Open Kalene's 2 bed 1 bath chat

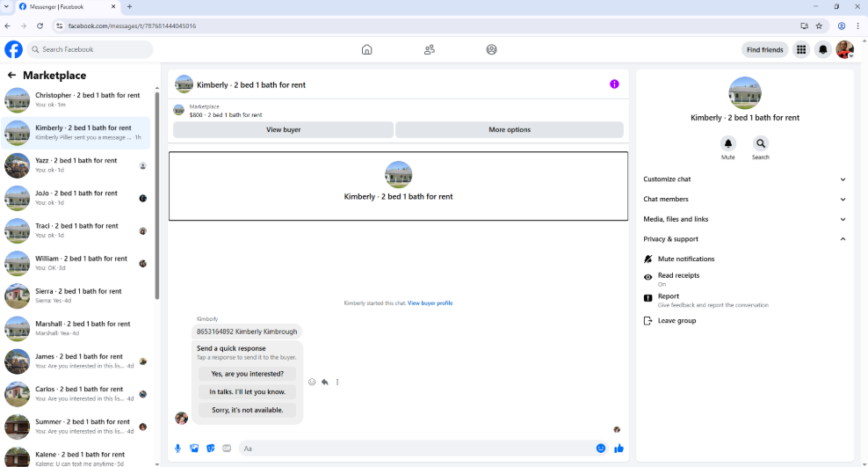76,457
